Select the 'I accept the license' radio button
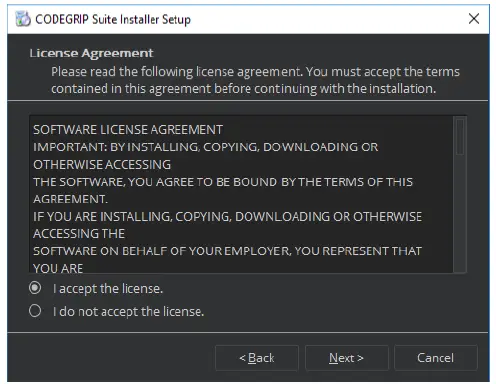Viewport: 496px width, 384px height. pyautogui.click(x=35, y=288)
